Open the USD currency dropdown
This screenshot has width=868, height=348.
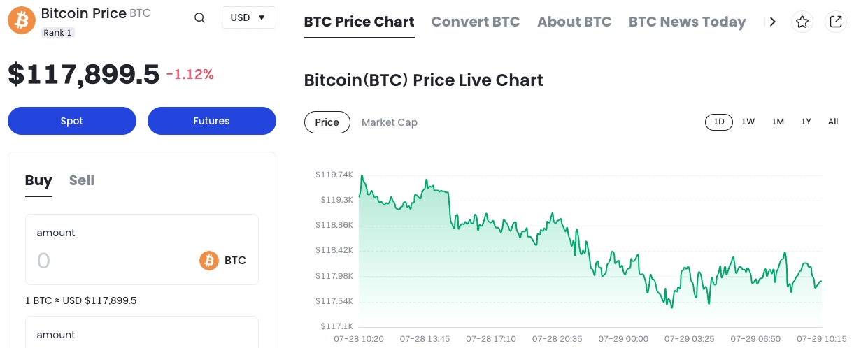pyautogui.click(x=248, y=17)
